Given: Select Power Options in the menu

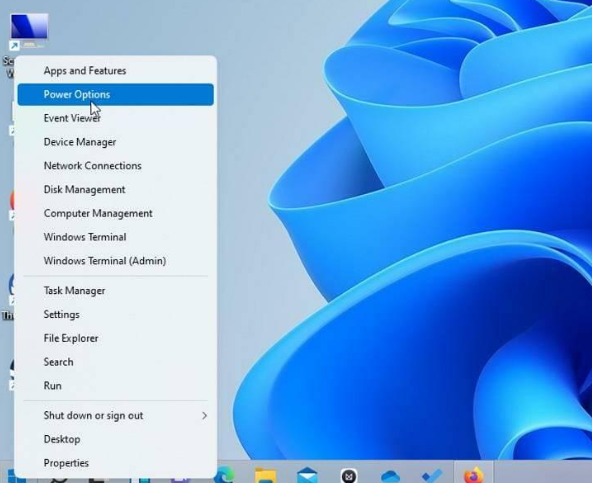Looking at the screenshot, I should [116, 94].
